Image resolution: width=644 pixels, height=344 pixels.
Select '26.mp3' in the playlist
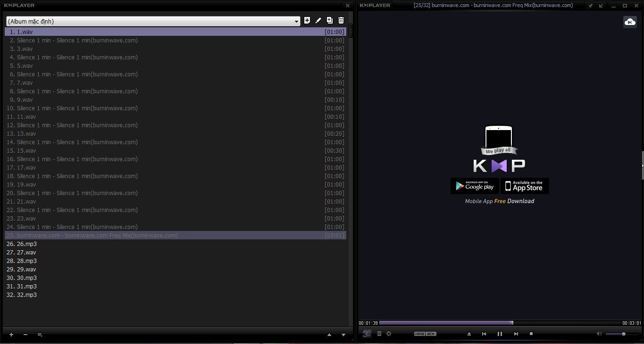coord(27,244)
